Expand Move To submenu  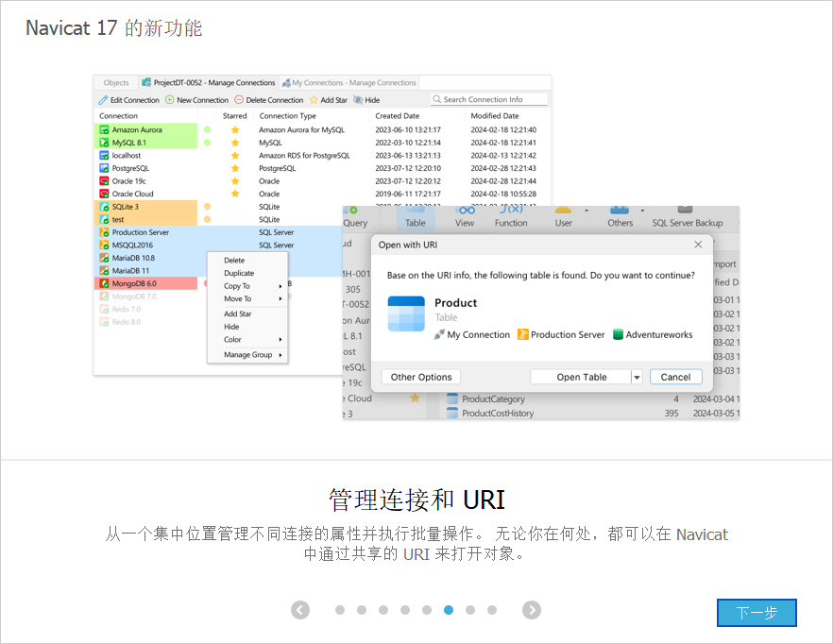point(247,298)
